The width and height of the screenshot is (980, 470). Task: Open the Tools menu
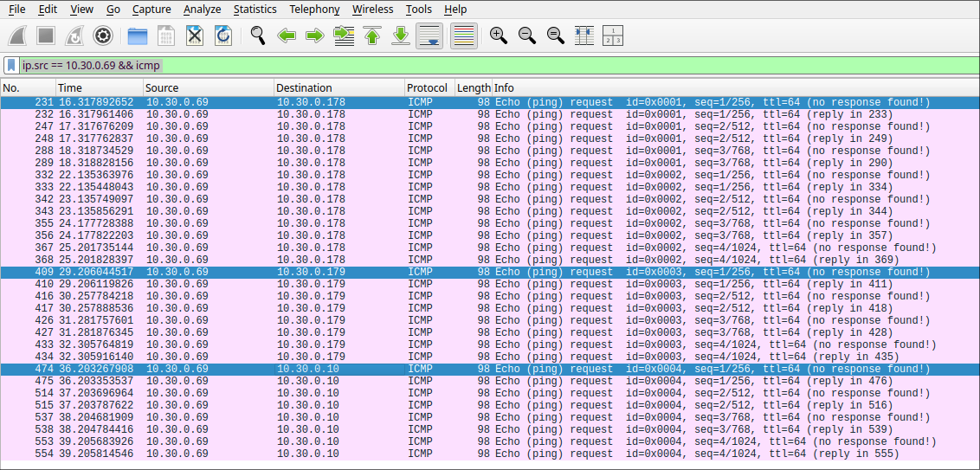pos(419,10)
